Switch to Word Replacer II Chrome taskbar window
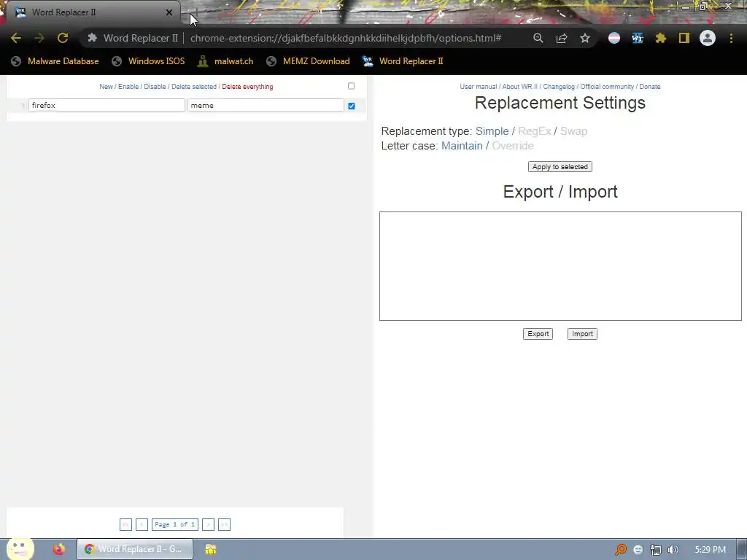Screen dimensions: 747x560 (135, 549)
